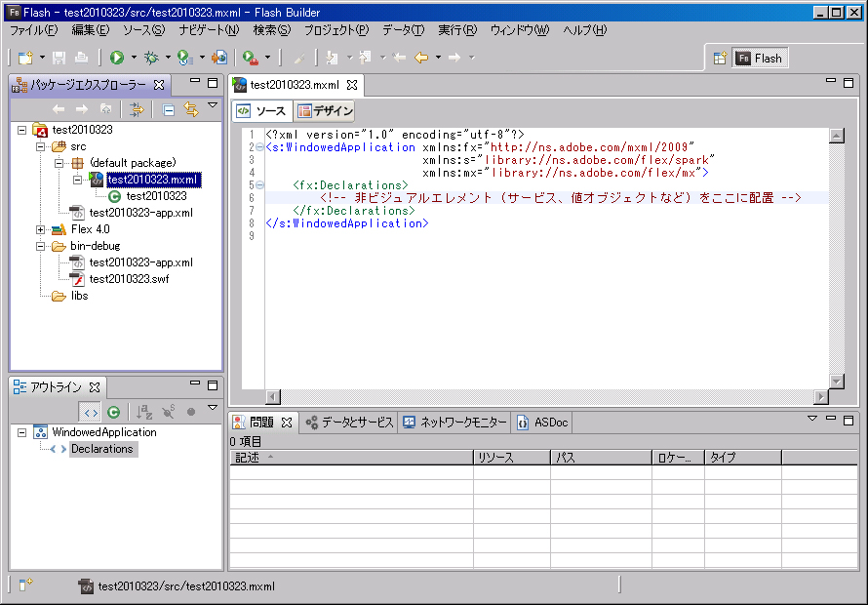Select Declarations in the Outline tree

[101, 449]
